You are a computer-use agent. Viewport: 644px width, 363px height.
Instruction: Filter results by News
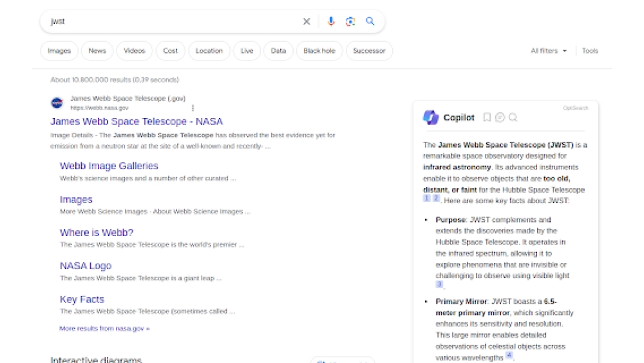point(97,51)
